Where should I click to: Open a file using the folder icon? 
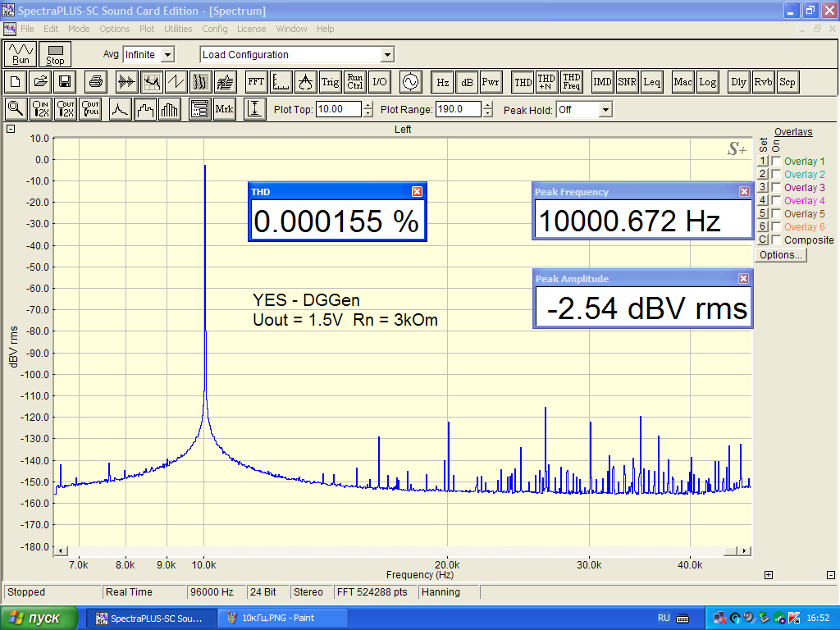tap(40, 82)
